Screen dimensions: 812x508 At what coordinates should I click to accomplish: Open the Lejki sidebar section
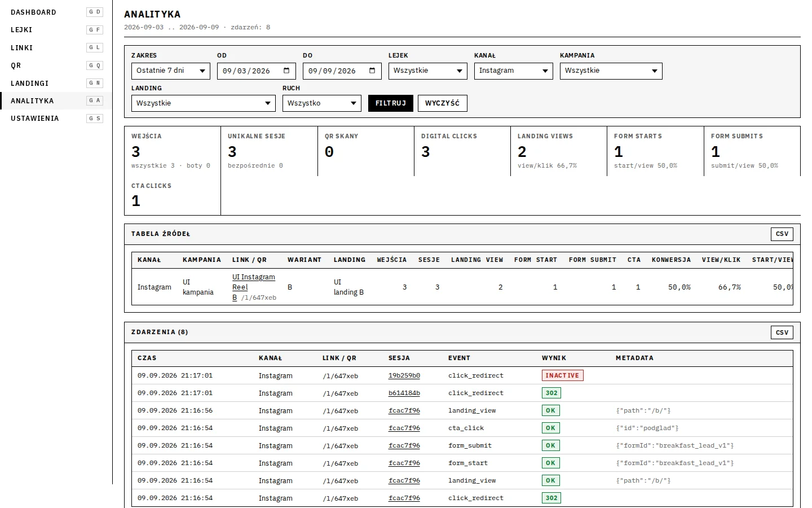[56, 30]
